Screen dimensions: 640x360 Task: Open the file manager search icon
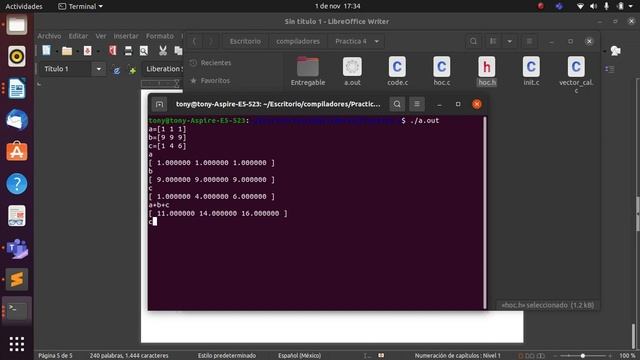(x=473, y=41)
